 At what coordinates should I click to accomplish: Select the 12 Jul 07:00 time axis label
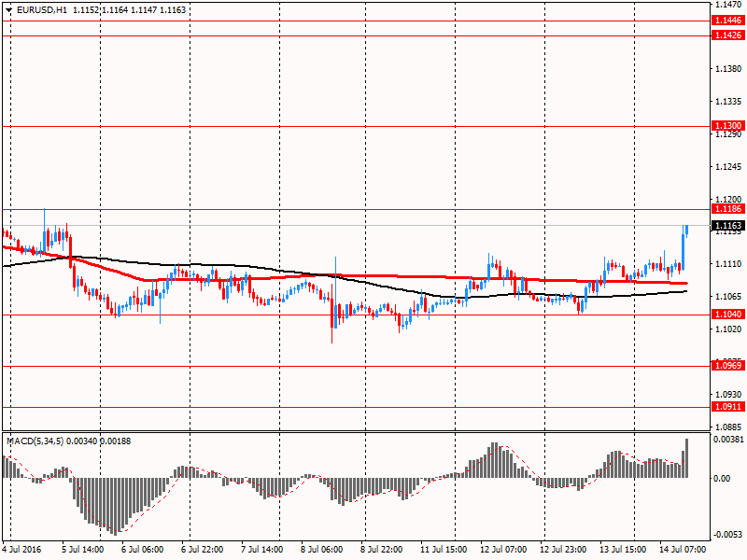pyautogui.click(x=503, y=550)
